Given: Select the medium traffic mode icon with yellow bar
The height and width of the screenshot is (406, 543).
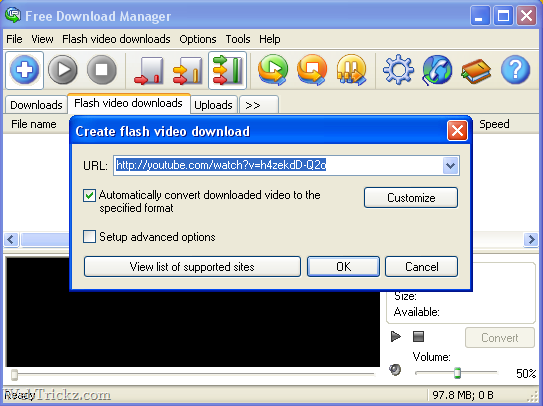Looking at the screenshot, I should tap(187, 71).
